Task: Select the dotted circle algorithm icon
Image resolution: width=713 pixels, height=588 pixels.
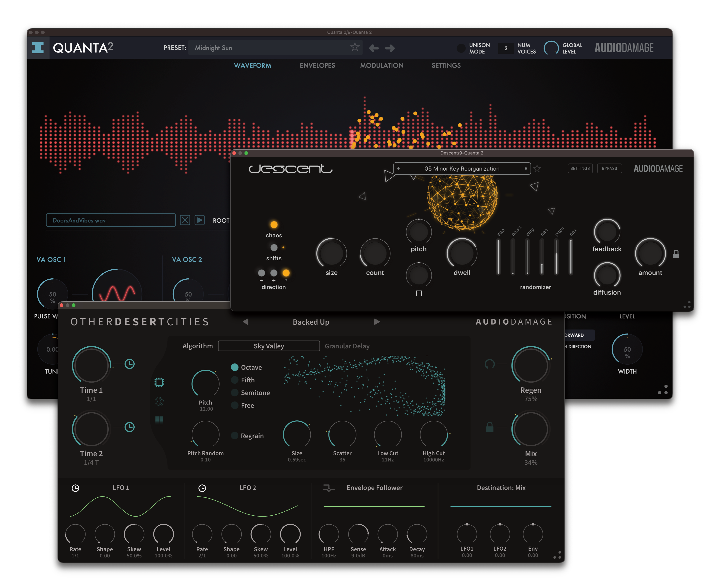Action: [159, 402]
